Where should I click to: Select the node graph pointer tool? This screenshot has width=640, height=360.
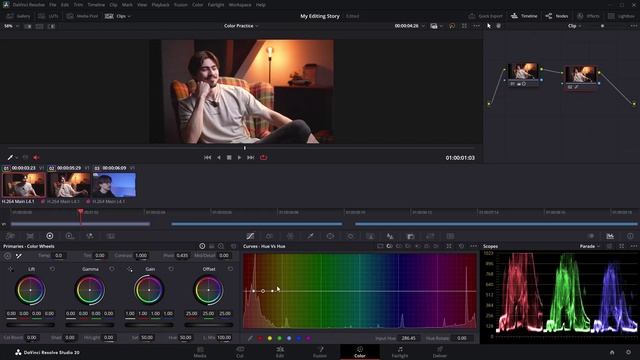click(489, 26)
